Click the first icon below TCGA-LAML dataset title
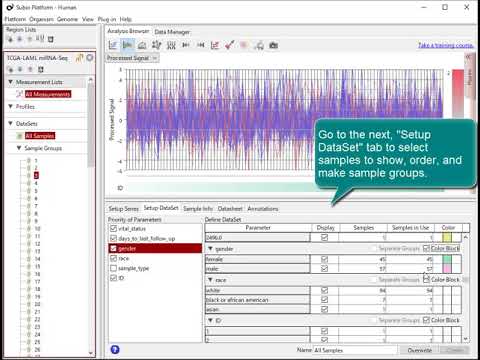 pos(10,69)
